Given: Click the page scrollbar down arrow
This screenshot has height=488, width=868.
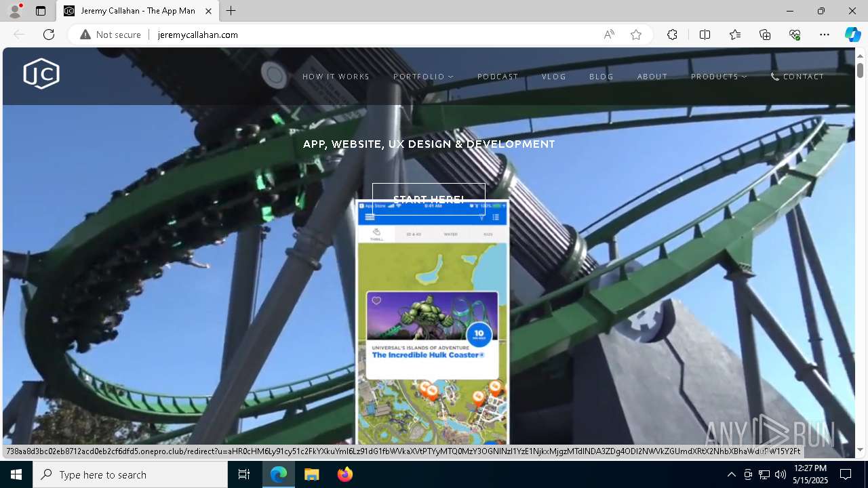Looking at the screenshot, I should point(860,449).
